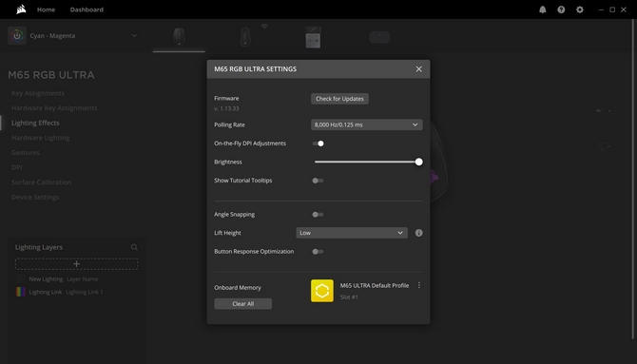Open the help question mark icon
Image resolution: width=637 pixels, height=364 pixels.
(x=561, y=10)
